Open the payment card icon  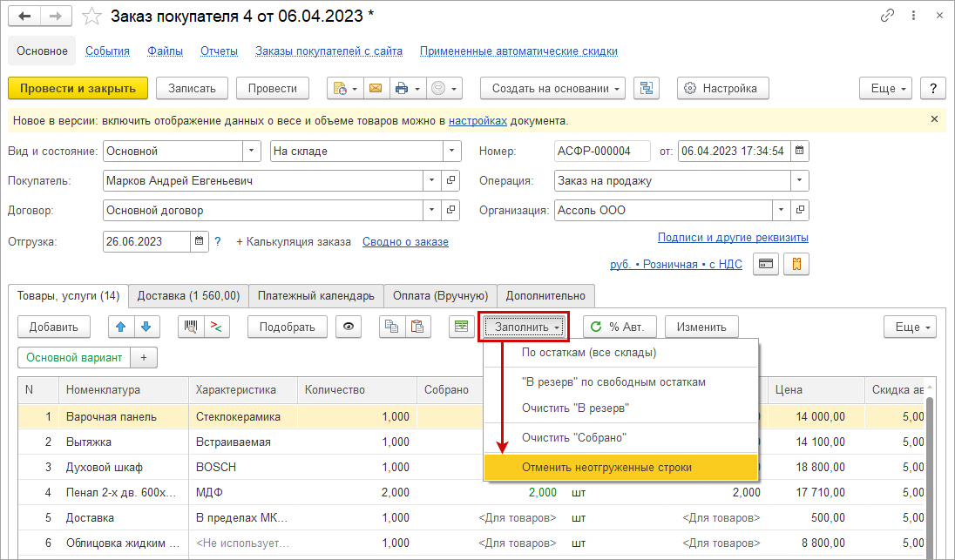click(x=766, y=264)
